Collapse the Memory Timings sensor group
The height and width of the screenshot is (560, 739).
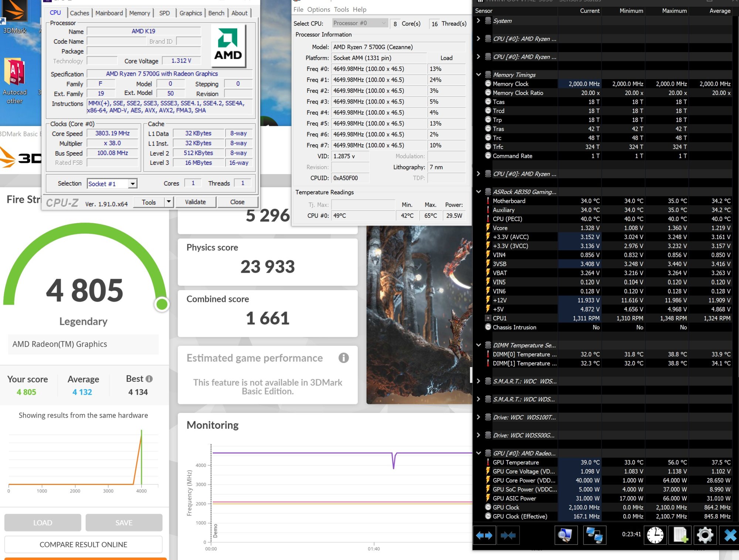(x=479, y=75)
